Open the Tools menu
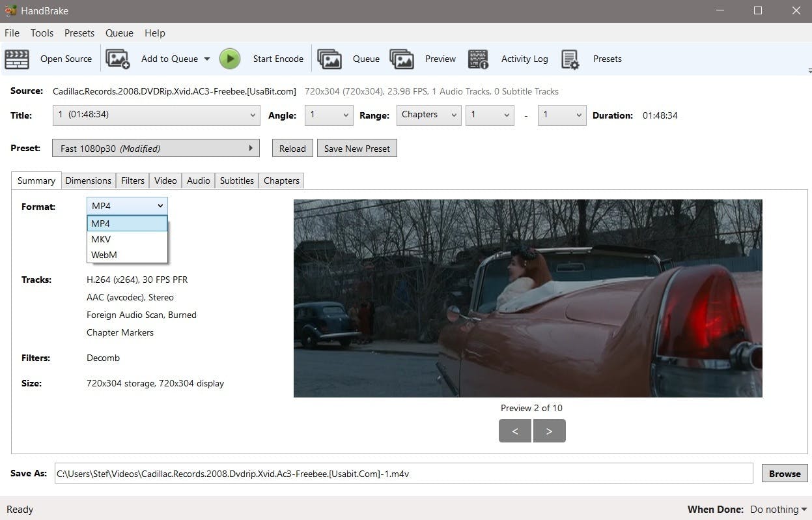812x520 pixels. (x=42, y=33)
